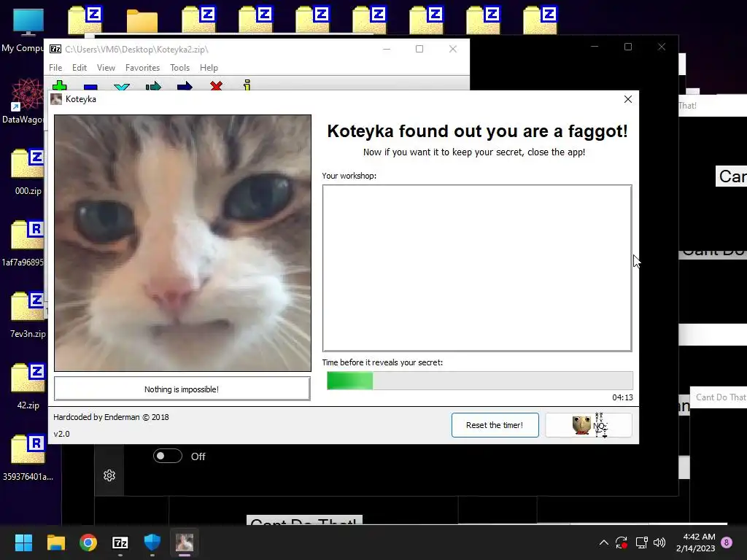
Task: Open the notification badge showing 8
Action: pos(727,542)
